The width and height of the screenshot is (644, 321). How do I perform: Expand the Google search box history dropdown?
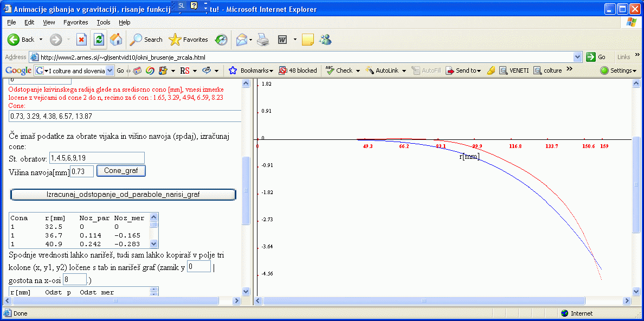[x=111, y=70]
